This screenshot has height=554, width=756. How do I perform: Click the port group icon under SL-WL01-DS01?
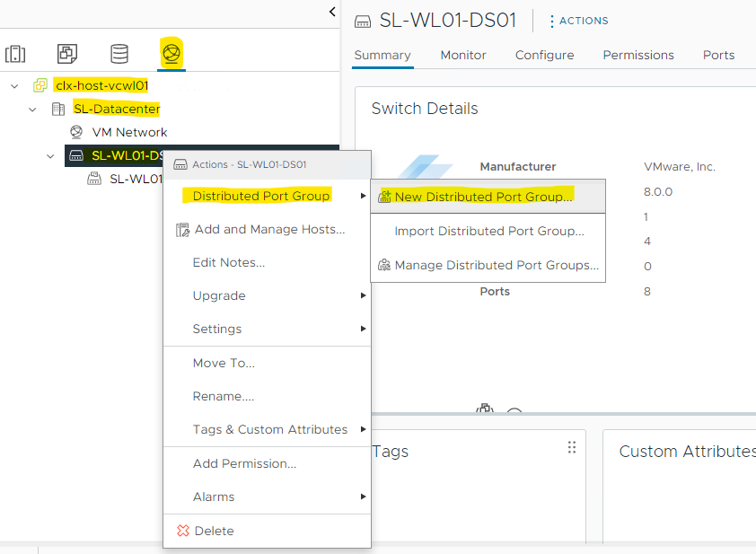(94, 179)
